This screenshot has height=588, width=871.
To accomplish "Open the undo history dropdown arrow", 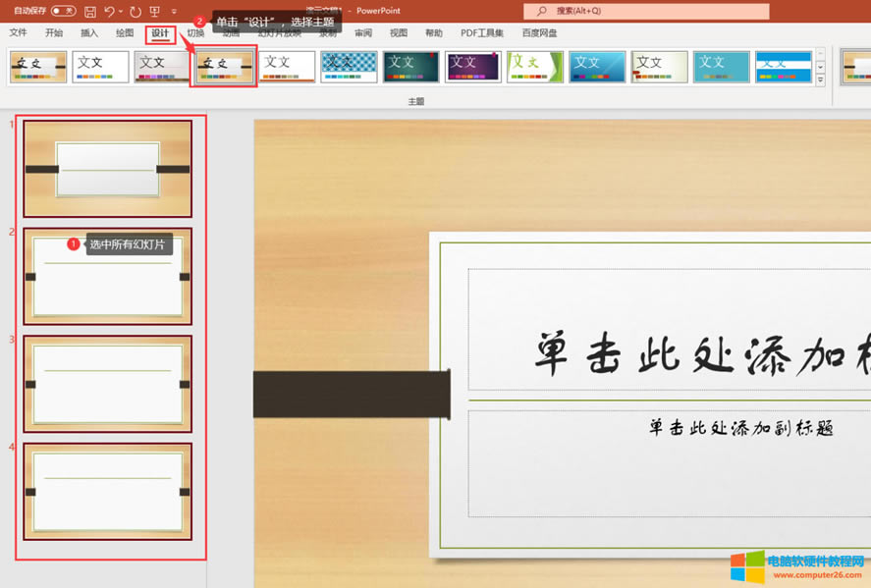I will pyautogui.click(x=121, y=12).
